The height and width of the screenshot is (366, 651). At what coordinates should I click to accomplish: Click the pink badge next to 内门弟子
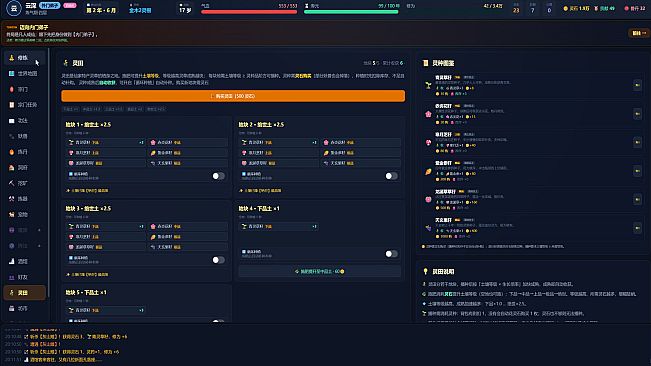[70, 5]
